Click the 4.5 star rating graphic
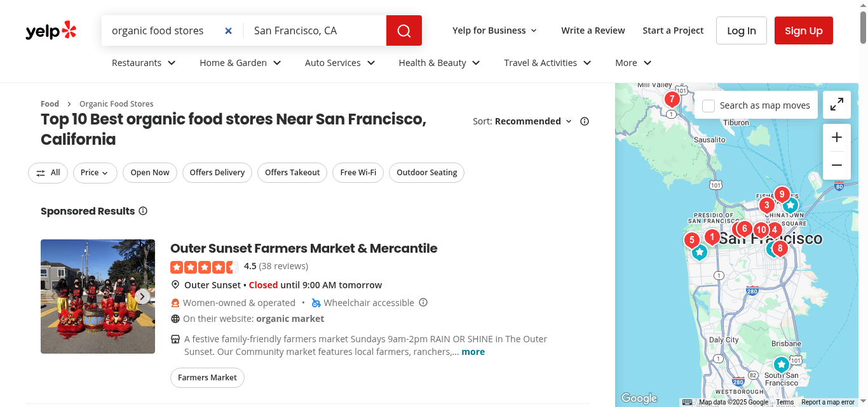 205,267
